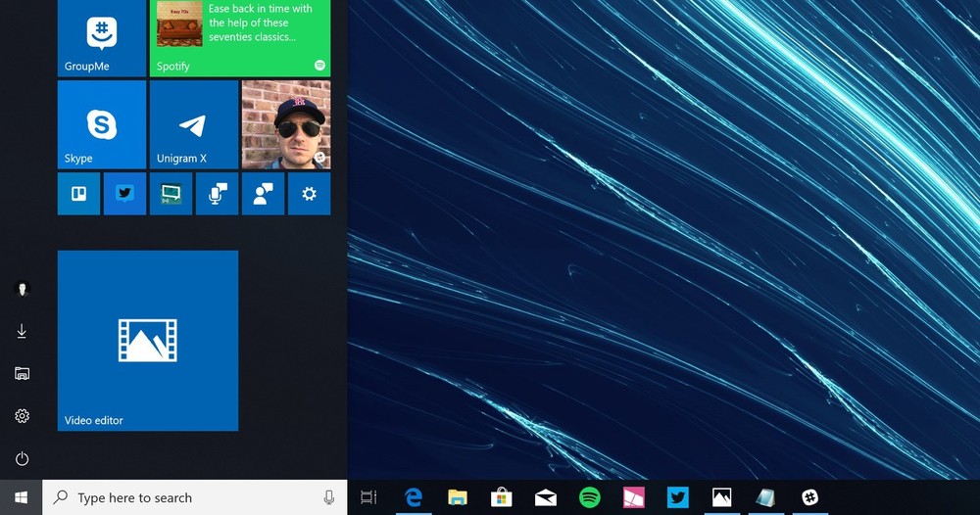Open the GroupMe tile
Screen dimensions: 980x515
coord(102,37)
